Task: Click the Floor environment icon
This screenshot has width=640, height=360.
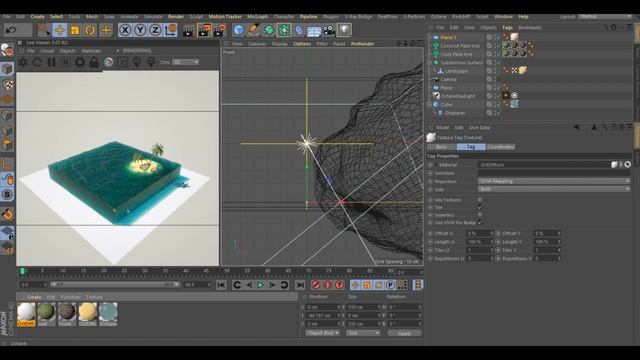Action: pyautogui.click(x=314, y=30)
